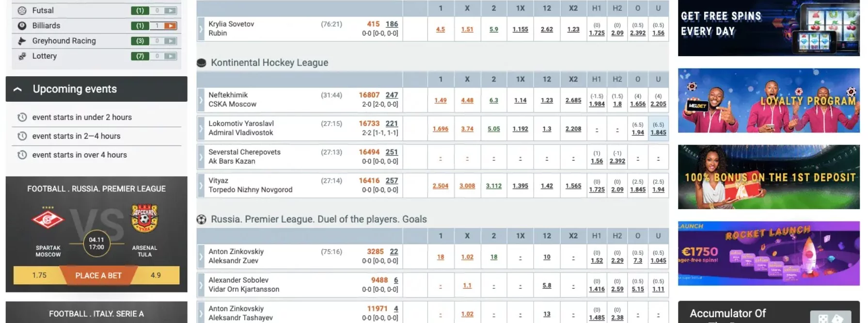Click clock icon for events under 2 hours
The height and width of the screenshot is (323, 868).
click(x=22, y=117)
